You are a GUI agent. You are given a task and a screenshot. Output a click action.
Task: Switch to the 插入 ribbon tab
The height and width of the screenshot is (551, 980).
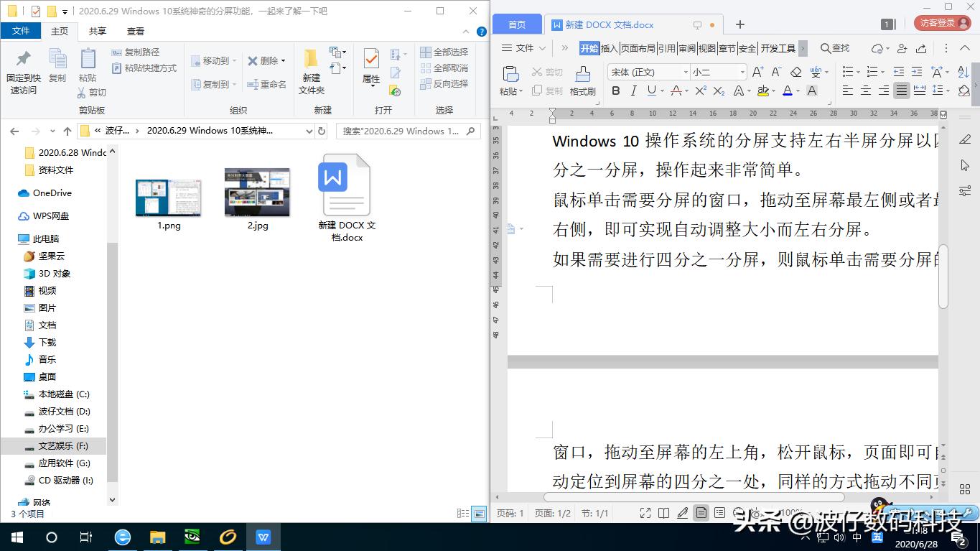[x=612, y=48]
